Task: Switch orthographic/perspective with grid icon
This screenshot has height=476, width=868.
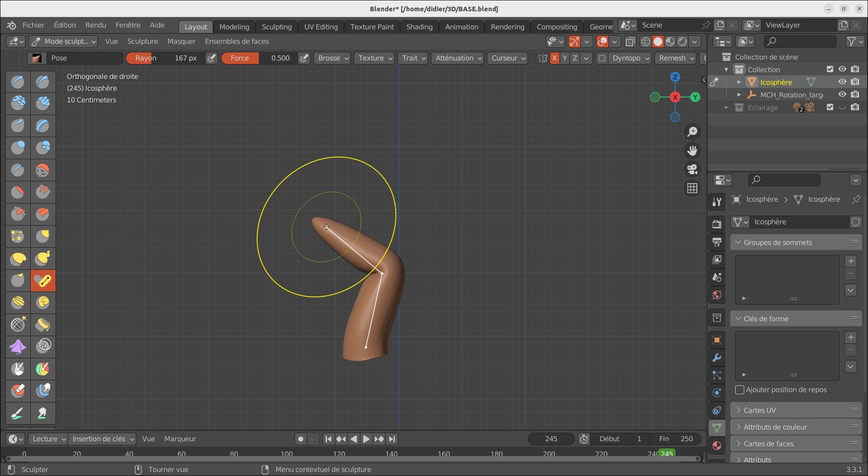Action: [692, 188]
